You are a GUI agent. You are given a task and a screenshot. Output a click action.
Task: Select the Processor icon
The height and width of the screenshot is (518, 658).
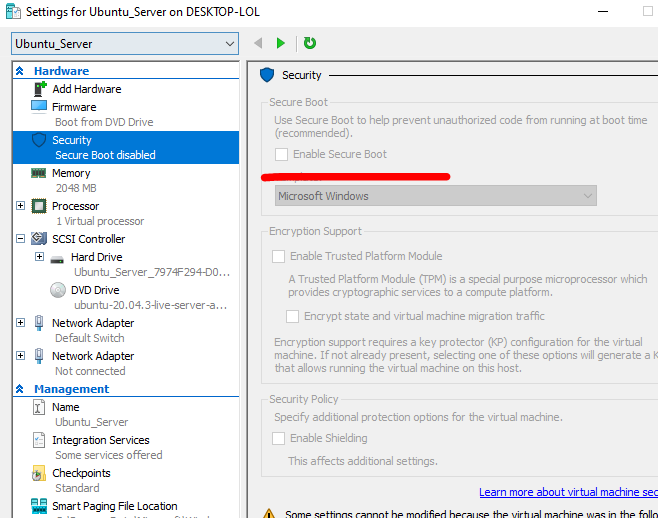(39, 206)
